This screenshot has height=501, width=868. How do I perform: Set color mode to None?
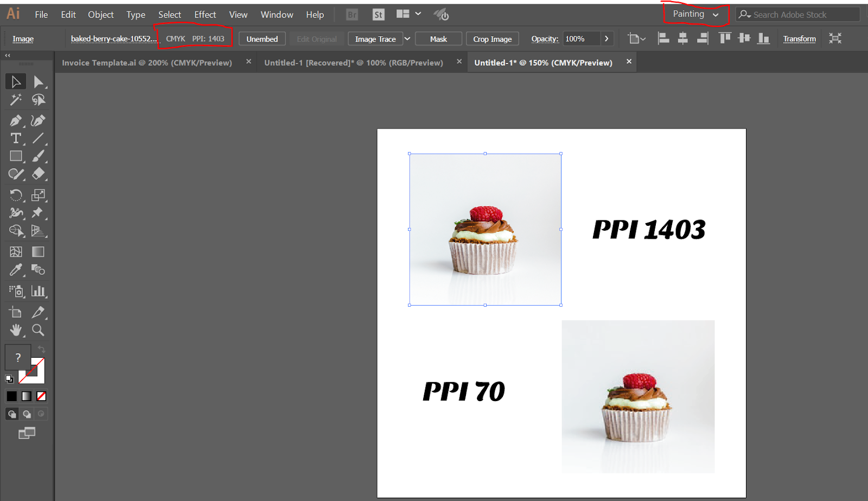pos(41,396)
